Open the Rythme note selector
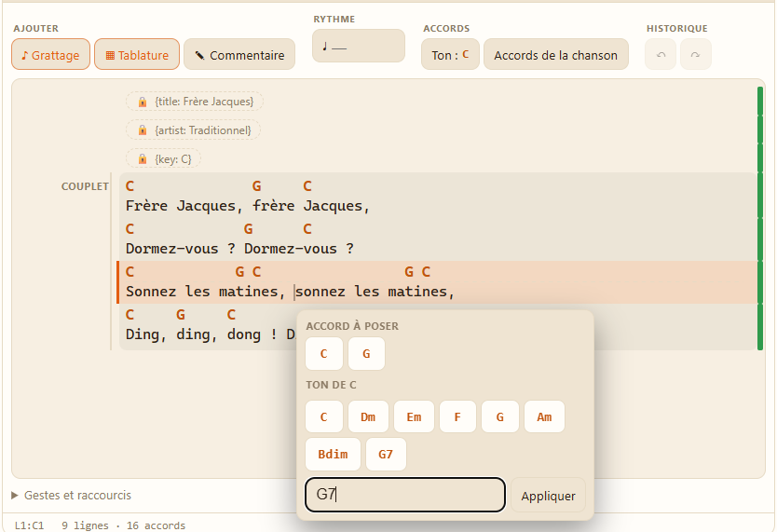This screenshot has width=777, height=532. (359, 46)
